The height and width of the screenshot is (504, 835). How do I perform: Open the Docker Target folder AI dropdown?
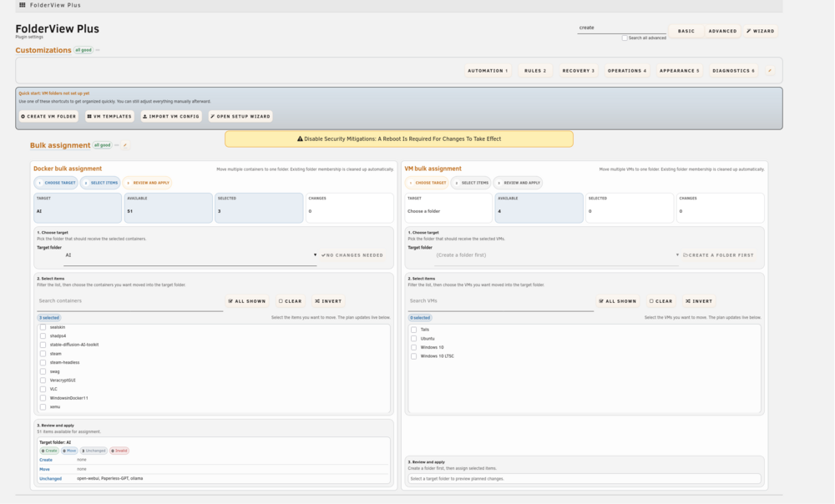pos(190,255)
